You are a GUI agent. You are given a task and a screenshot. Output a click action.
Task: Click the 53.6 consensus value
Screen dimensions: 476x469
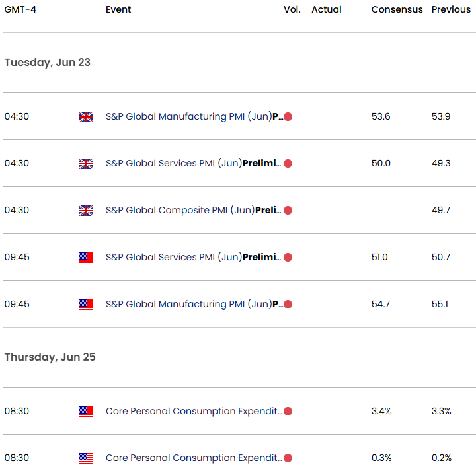(x=381, y=116)
